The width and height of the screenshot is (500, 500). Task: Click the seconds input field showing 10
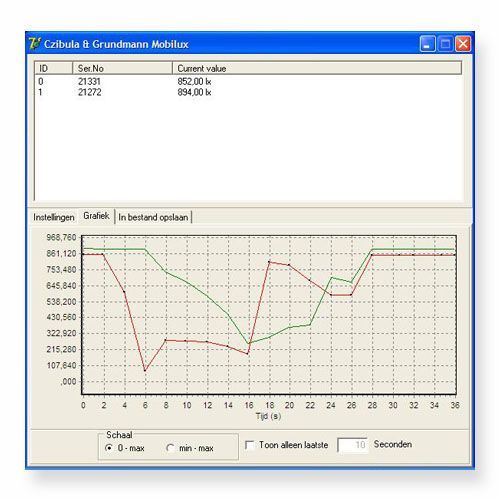[x=352, y=445]
